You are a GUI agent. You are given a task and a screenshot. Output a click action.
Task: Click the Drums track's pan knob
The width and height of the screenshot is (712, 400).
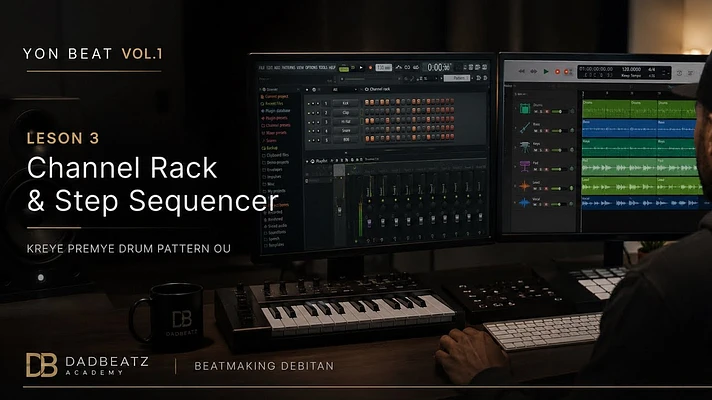point(572,112)
